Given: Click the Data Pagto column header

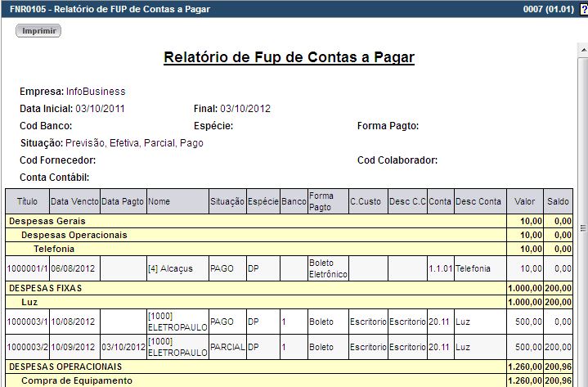Looking at the screenshot, I should pyautogui.click(x=122, y=201).
